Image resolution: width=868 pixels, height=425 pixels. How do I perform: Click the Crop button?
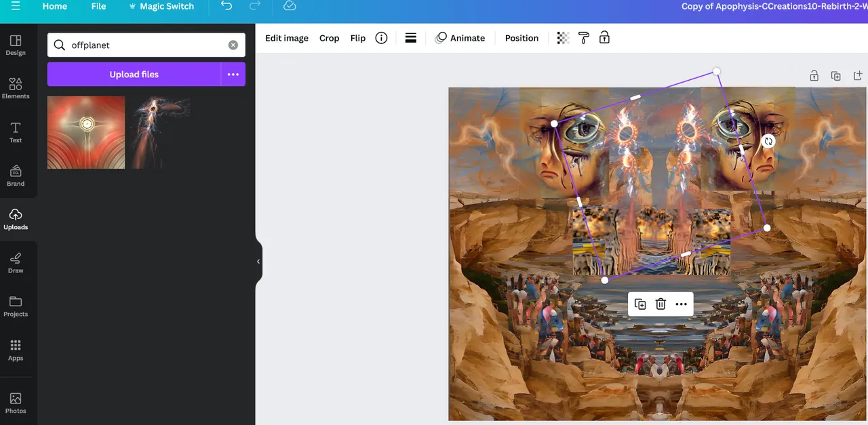[329, 38]
